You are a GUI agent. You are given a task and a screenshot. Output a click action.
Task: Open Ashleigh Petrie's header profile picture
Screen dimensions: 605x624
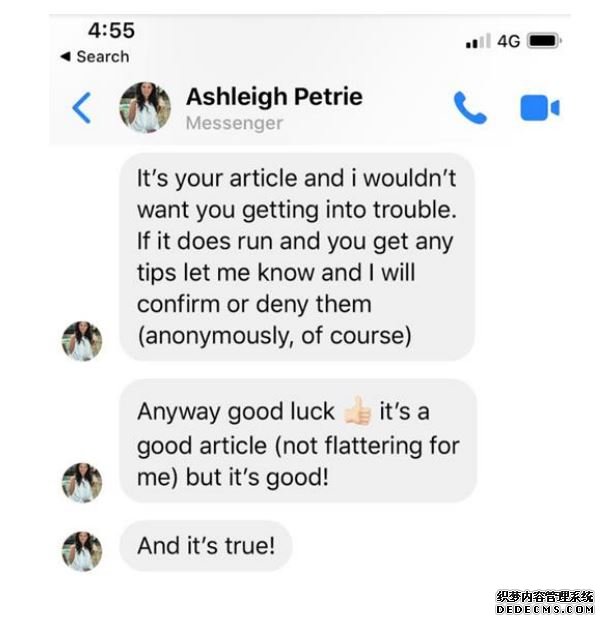tap(145, 107)
